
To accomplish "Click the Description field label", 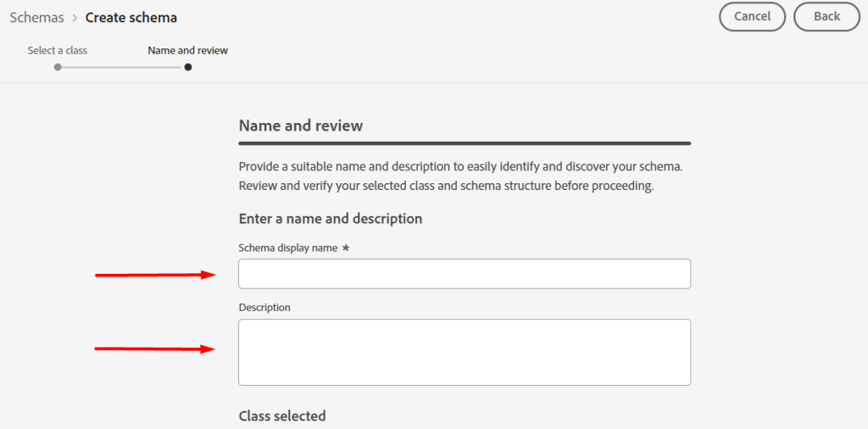I will 264,307.
